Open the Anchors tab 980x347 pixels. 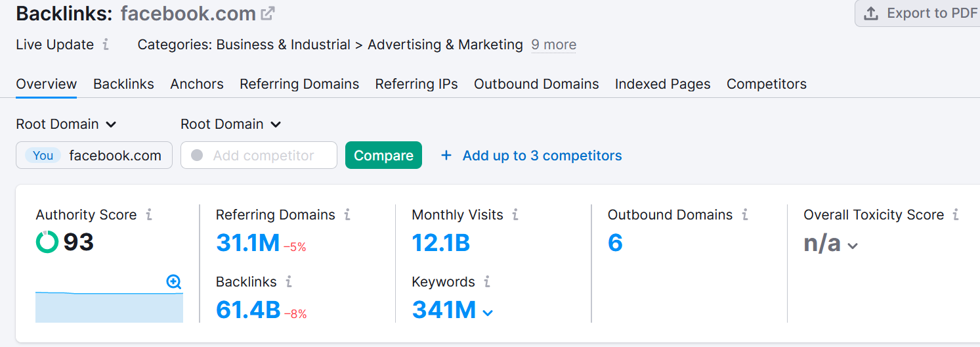coord(197,84)
